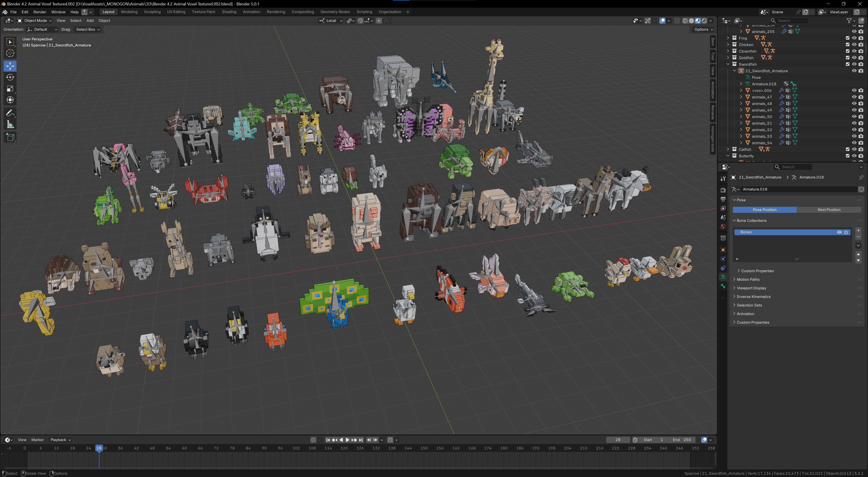Select the Annotate pencil tool
The image size is (868, 477).
10,113
